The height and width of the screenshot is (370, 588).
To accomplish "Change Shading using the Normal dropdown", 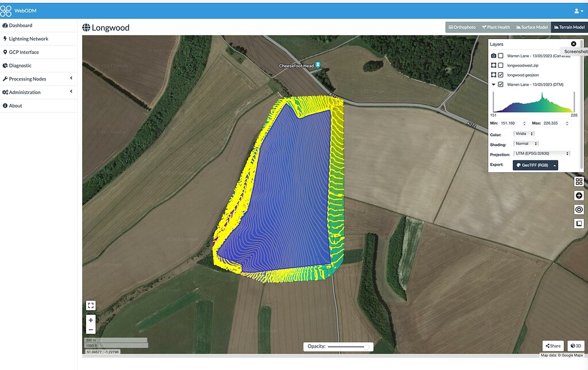I will coord(525,143).
